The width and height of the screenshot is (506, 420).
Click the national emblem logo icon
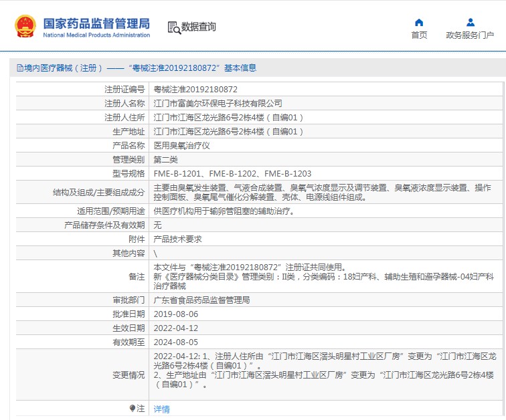[x=25, y=26]
